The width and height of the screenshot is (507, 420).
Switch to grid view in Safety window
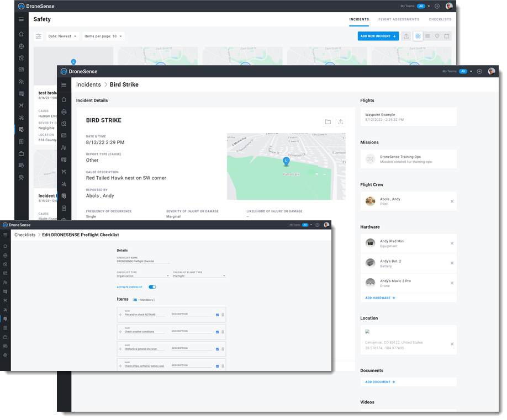click(418, 36)
